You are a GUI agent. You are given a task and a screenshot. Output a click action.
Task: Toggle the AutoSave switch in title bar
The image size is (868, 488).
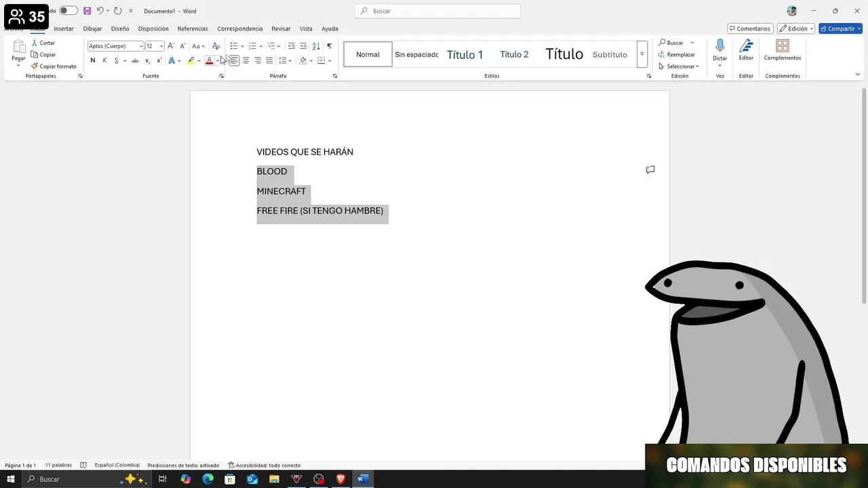tap(68, 11)
